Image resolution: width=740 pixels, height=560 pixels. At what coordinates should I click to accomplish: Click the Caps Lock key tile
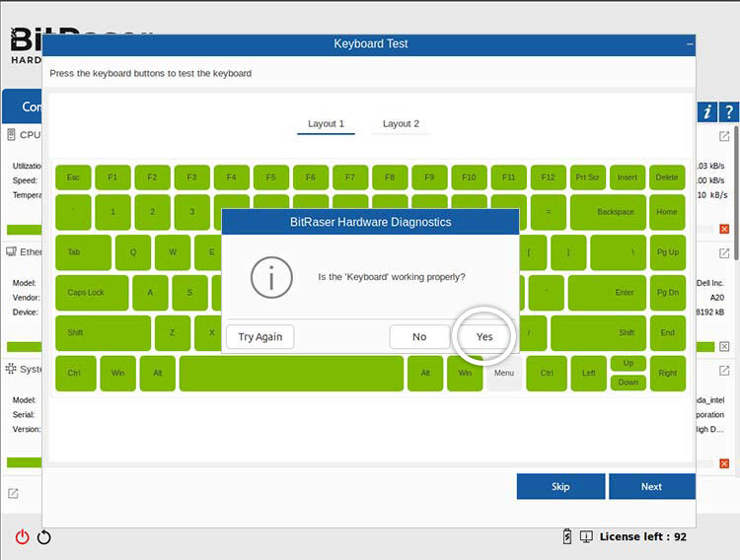click(91, 293)
